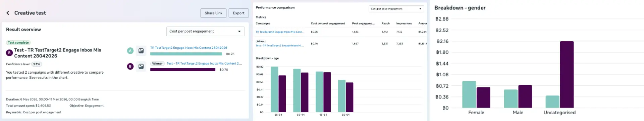Click the 7,253 impressions value

tap(399, 44)
